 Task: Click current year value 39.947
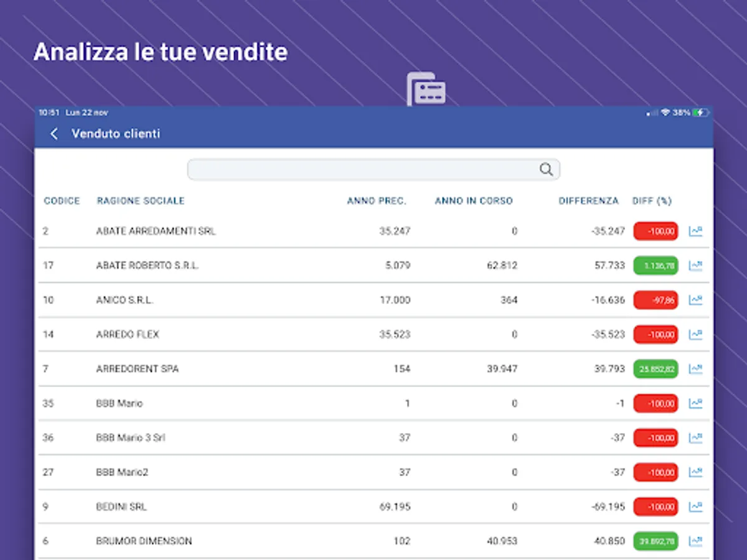pyautogui.click(x=502, y=368)
